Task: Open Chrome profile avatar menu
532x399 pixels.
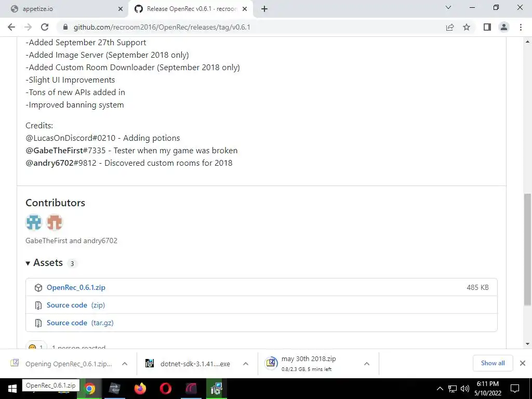Action: (504, 27)
